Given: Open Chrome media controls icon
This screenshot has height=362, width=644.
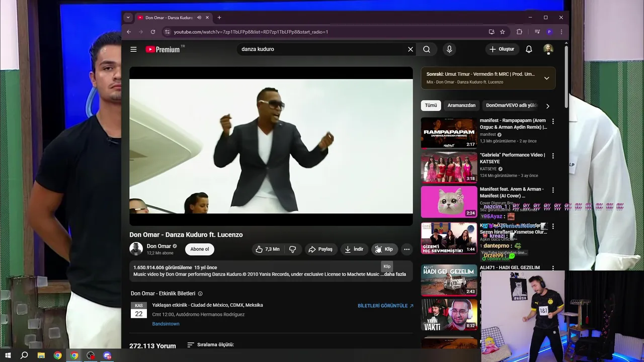Looking at the screenshot, I should 537,32.
